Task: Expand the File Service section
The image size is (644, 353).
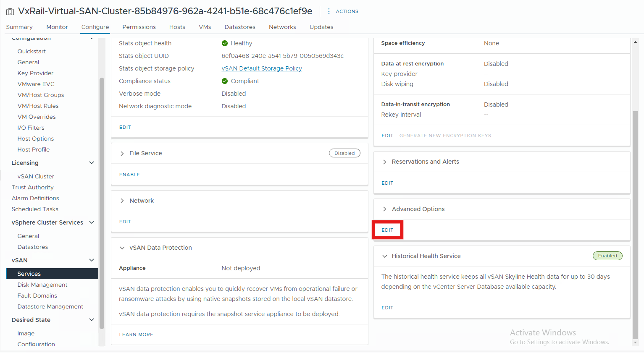Action: tap(122, 154)
